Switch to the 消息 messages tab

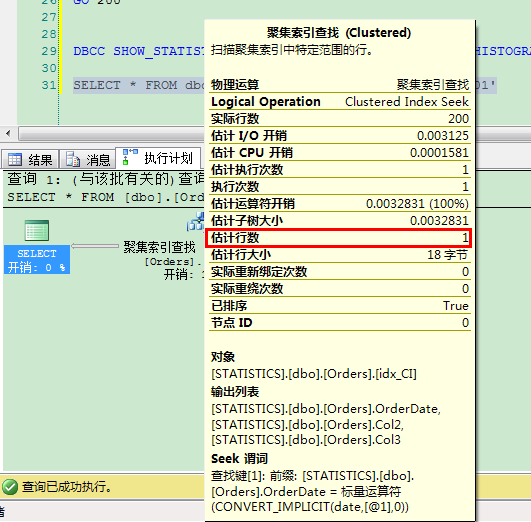88,159
